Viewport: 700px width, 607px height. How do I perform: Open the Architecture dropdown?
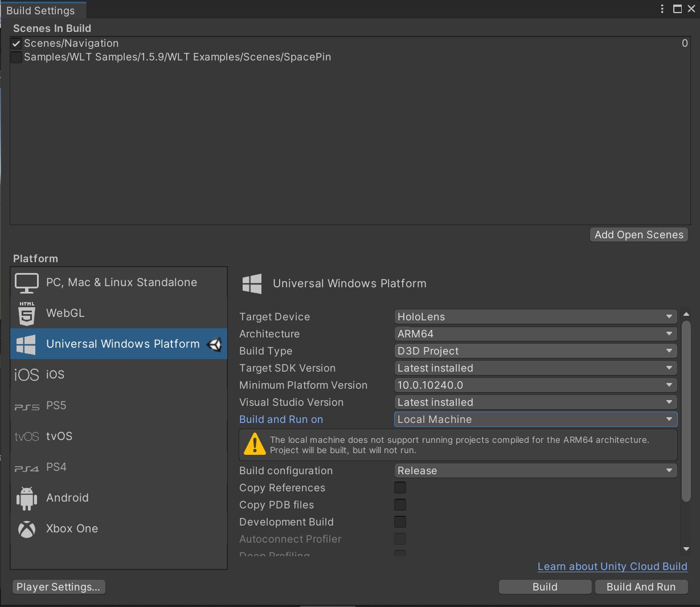(x=534, y=334)
